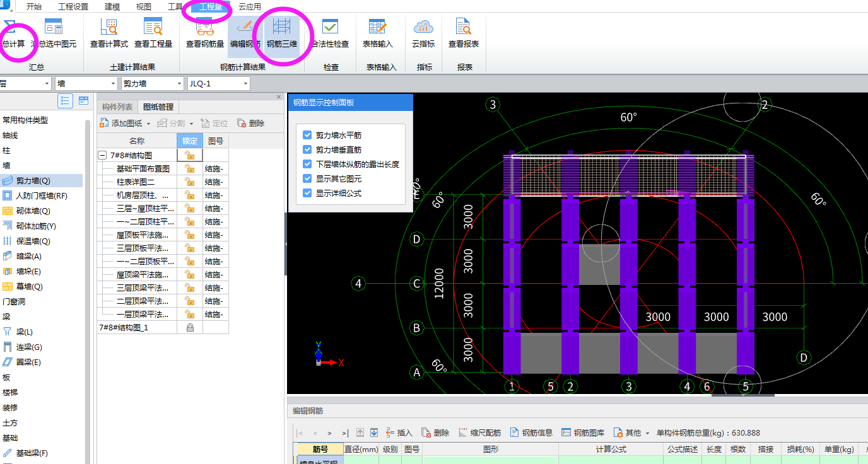This screenshot has width=868, height=464.
Task: Expand 其他 dropdown in rebar toolbar
Action: pyautogui.click(x=647, y=433)
